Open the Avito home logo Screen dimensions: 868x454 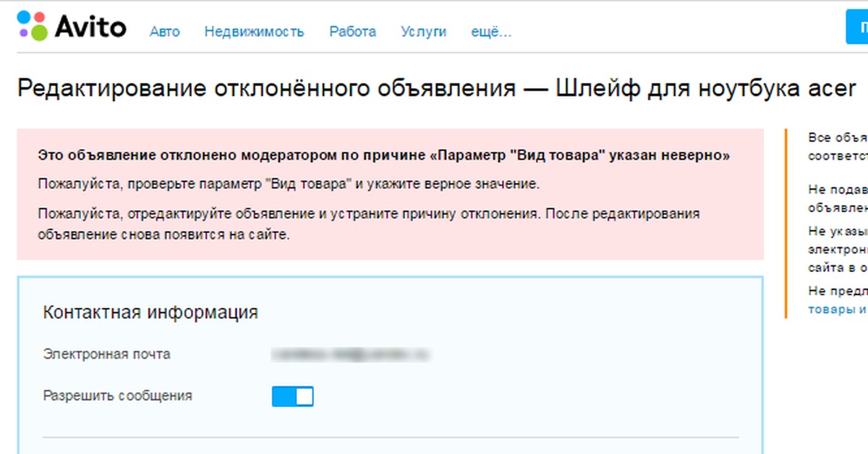coord(72,27)
